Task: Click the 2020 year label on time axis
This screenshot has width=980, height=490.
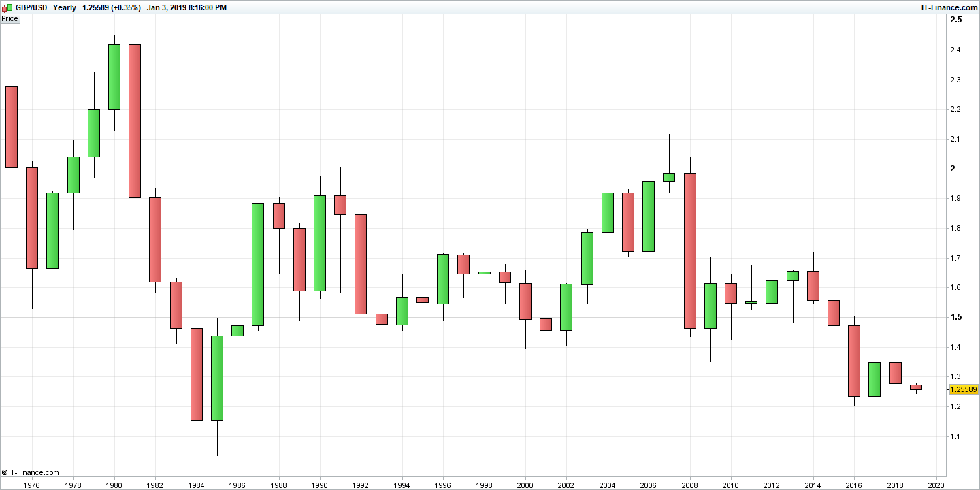Action: pos(936,485)
